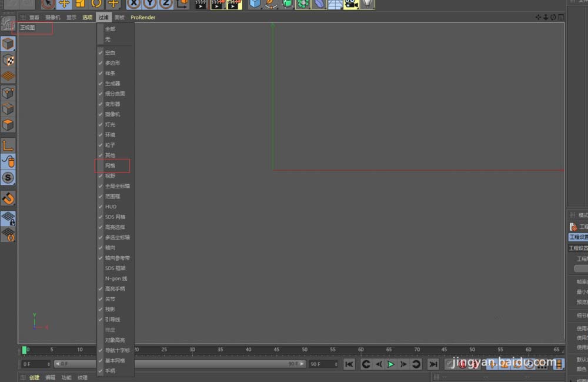Click the X axis lock icon

(134, 4)
